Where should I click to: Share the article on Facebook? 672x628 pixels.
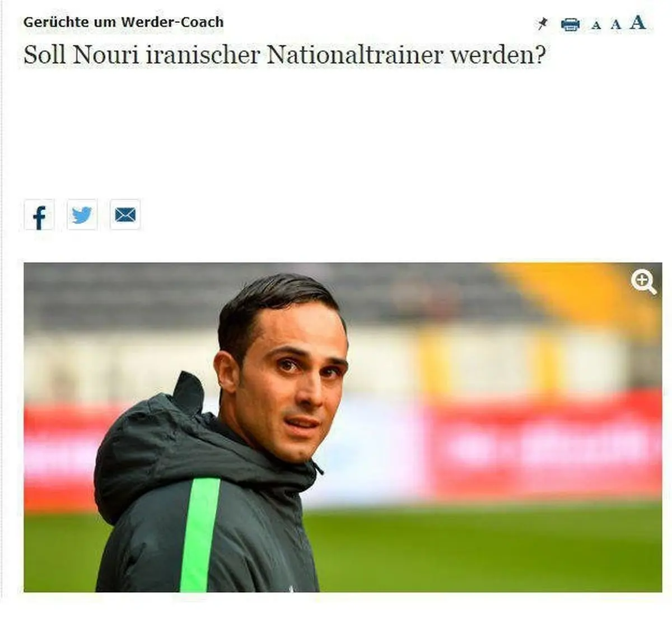(39, 215)
